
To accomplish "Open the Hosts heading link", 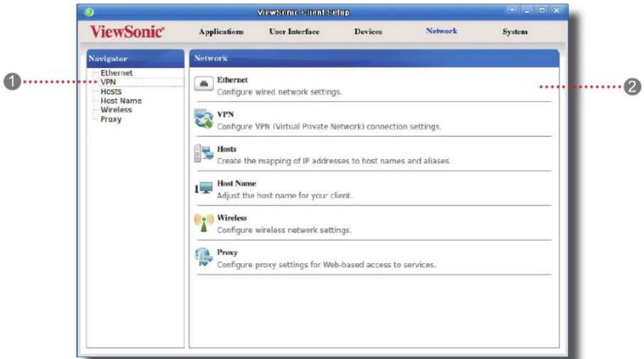I will coord(227,149).
